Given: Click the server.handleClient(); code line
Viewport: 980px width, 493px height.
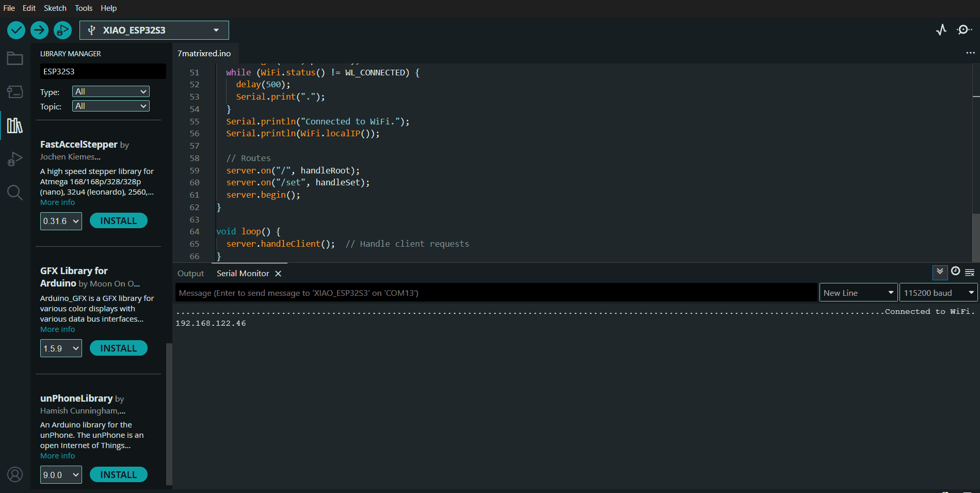Looking at the screenshot, I should (280, 244).
